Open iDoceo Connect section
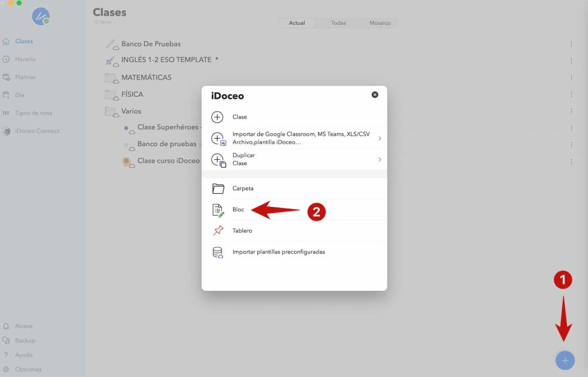The height and width of the screenshot is (377, 588). [37, 131]
